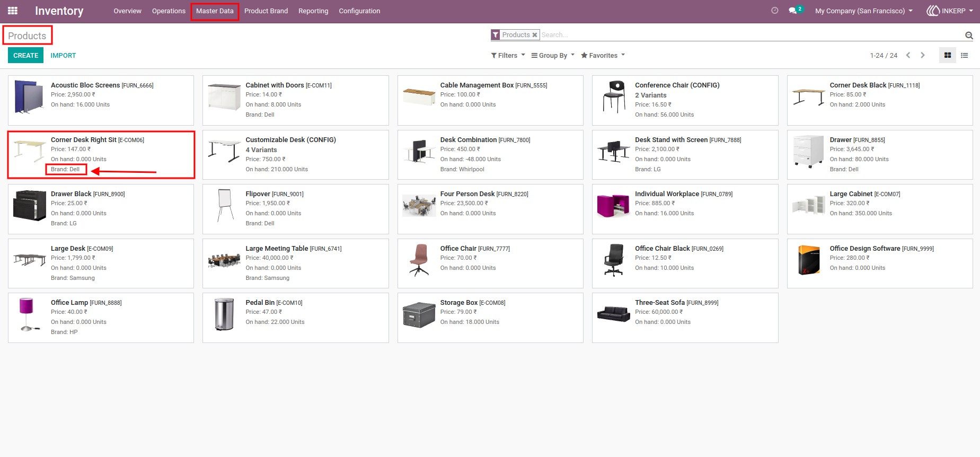Expand the Favorites dropdown
The width and height of the screenshot is (980, 457).
(603, 55)
